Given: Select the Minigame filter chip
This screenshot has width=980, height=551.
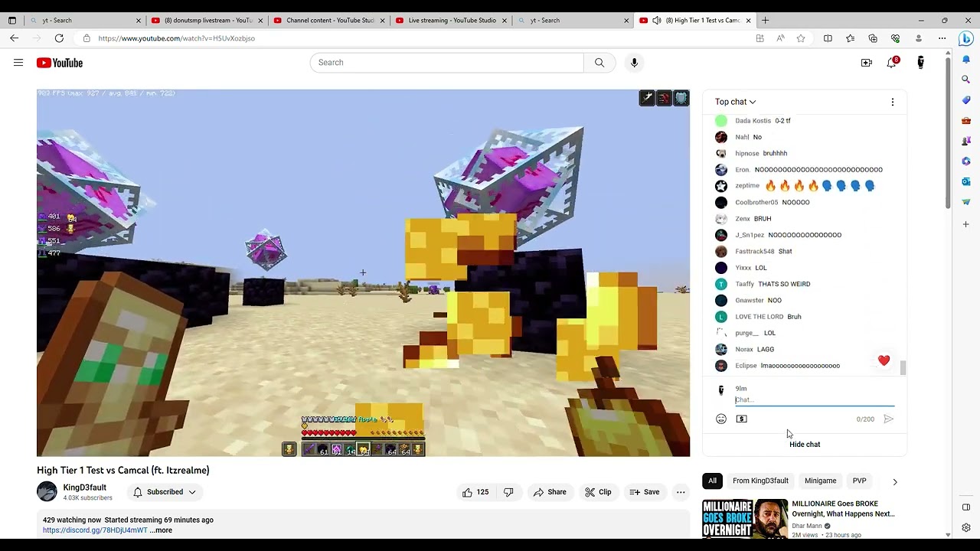Looking at the screenshot, I should pyautogui.click(x=820, y=481).
